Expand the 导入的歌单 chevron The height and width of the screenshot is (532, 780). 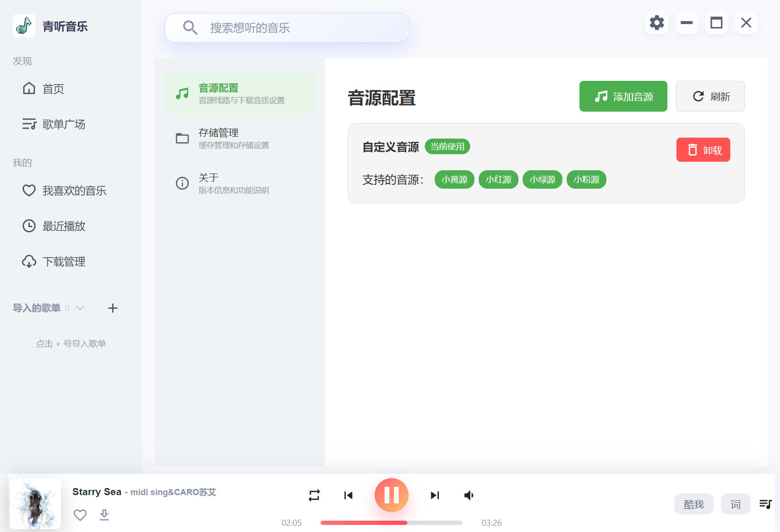pos(80,308)
